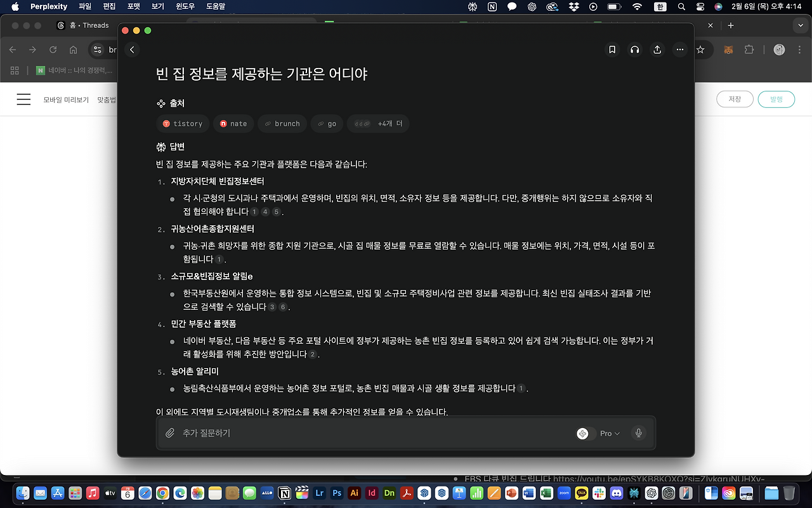This screenshot has width=812, height=508.
Task: Open the browser tab overview chevron
Action: click(800, 25)
